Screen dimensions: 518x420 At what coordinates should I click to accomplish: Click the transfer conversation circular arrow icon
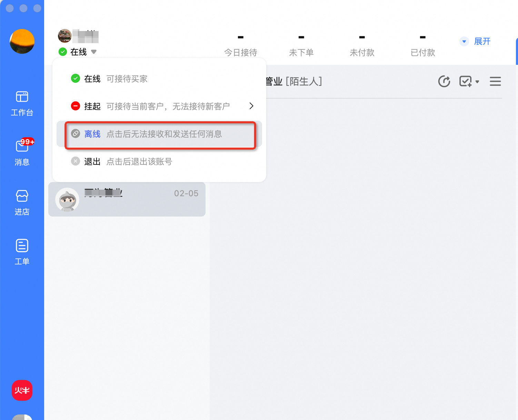444,81
